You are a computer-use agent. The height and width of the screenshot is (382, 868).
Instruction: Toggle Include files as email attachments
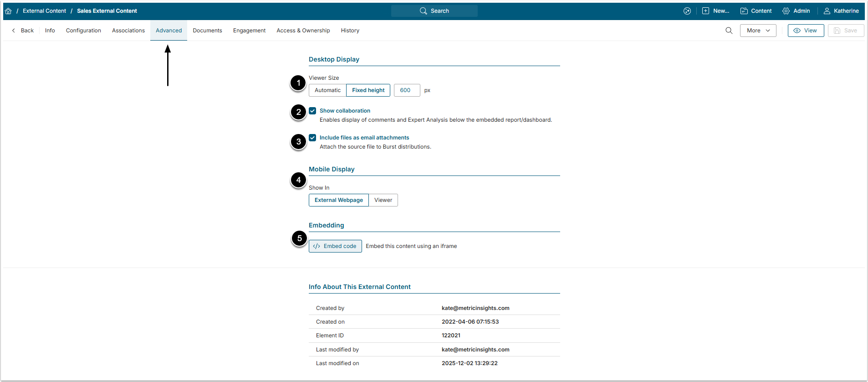coord(312,138)
